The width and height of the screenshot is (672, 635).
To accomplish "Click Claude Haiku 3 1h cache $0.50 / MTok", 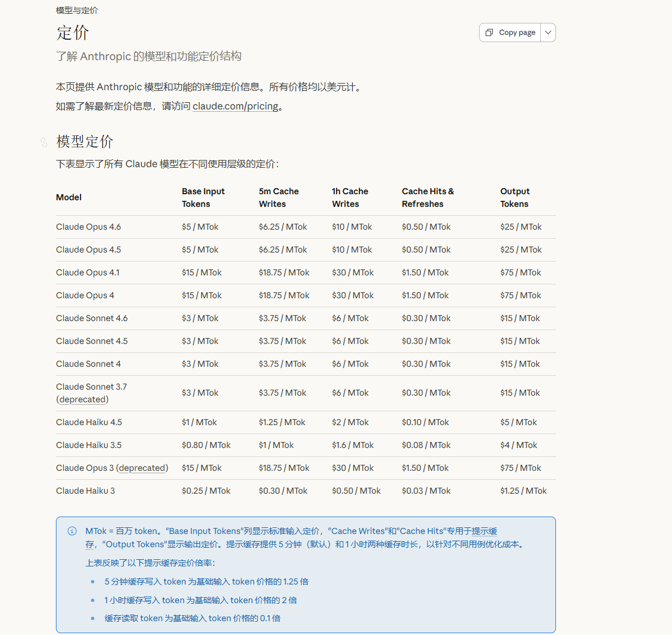I will [356, 491].
